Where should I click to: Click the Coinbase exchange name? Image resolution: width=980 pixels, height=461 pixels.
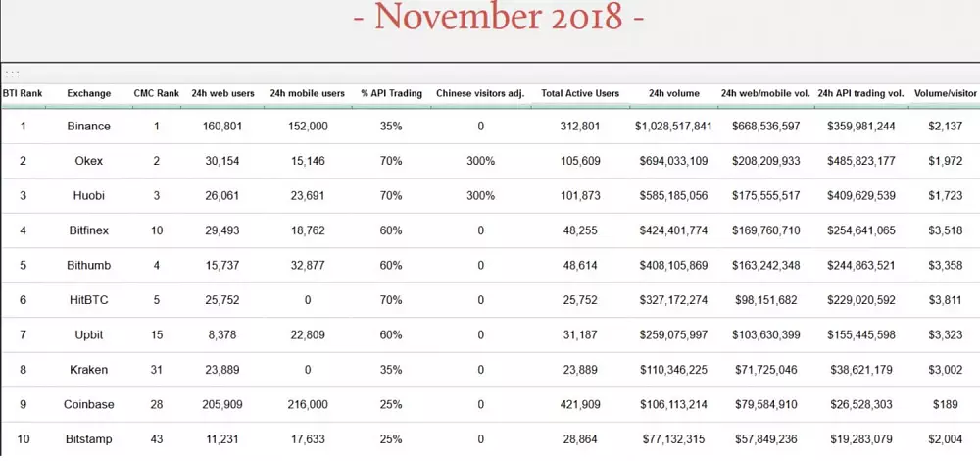(88, 405)
